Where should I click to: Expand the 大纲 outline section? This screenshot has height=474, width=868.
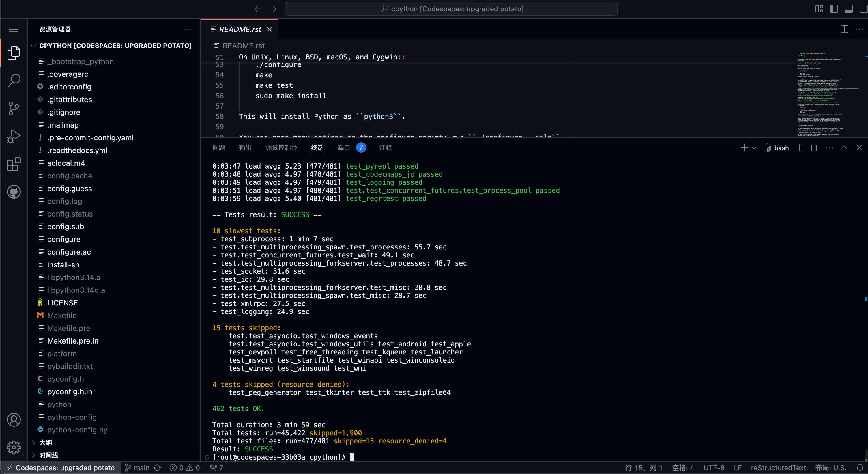[46, 442]
